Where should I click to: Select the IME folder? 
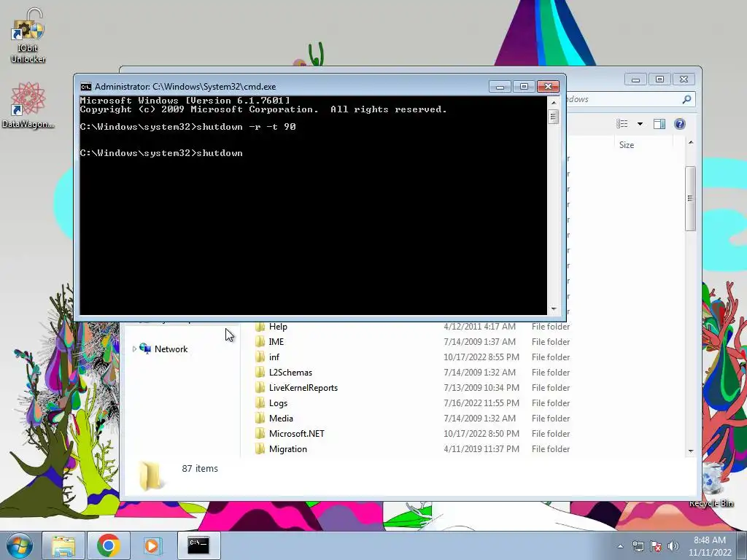[x=276, y=342]
